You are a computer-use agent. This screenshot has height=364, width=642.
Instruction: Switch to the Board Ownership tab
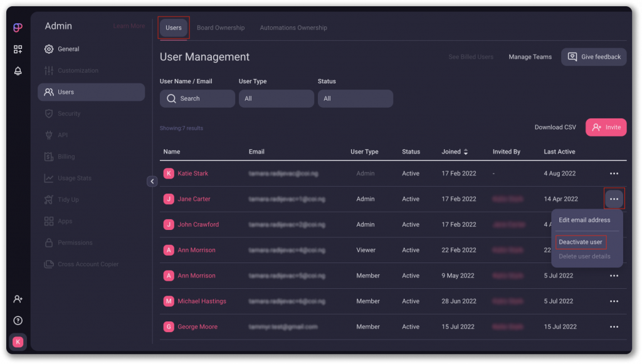coord(221,28)
